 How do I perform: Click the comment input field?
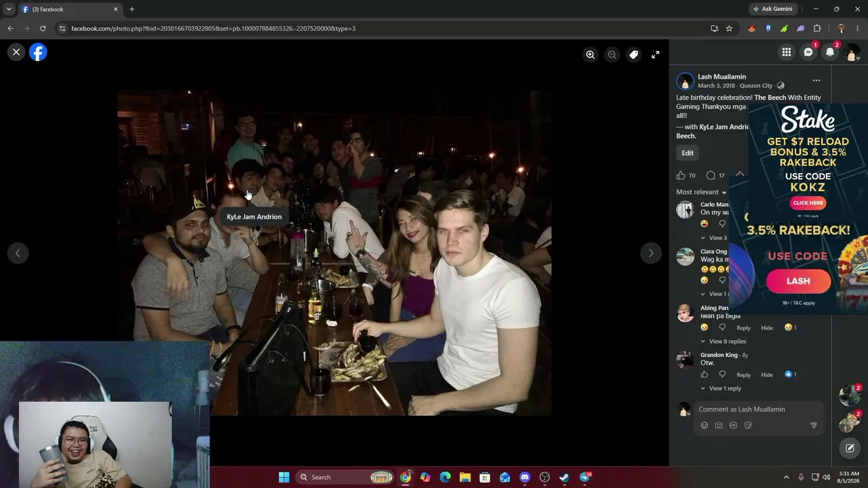[x=759, y=409]
